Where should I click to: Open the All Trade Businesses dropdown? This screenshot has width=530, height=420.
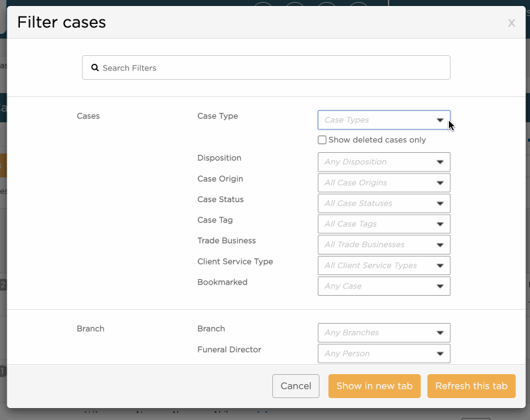coord(384,245)
